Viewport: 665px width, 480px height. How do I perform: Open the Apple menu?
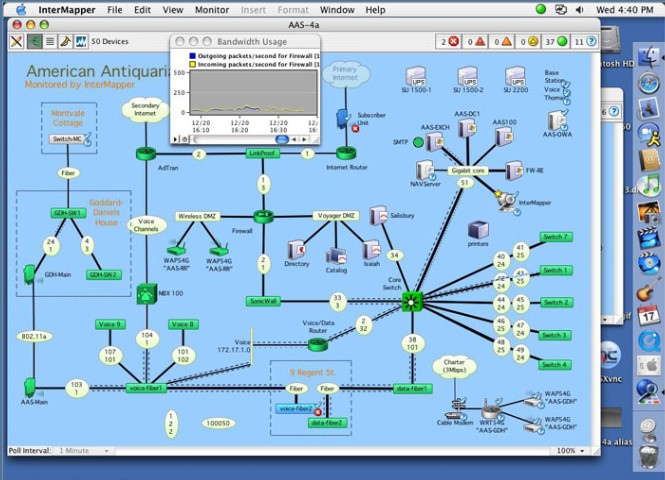click(x=21, y=9)
